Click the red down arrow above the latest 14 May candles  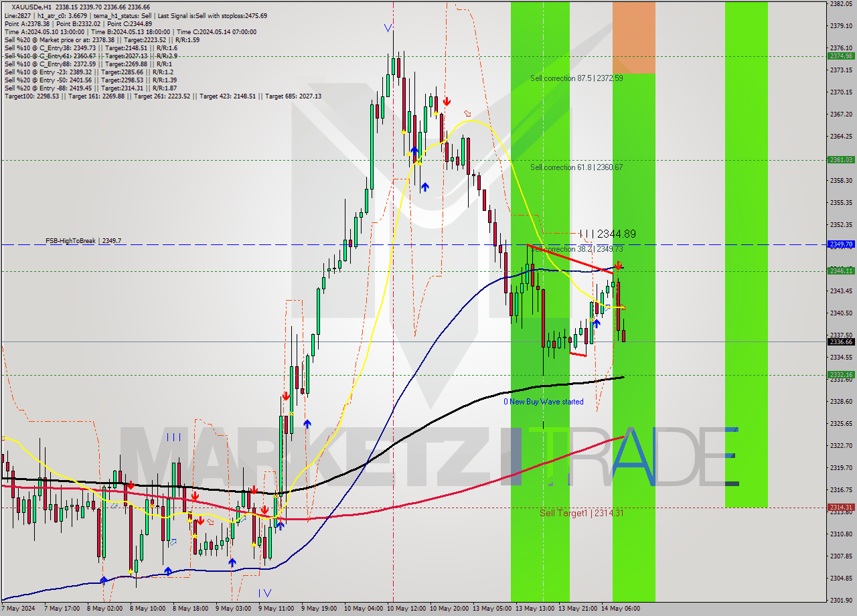(618, 266)
